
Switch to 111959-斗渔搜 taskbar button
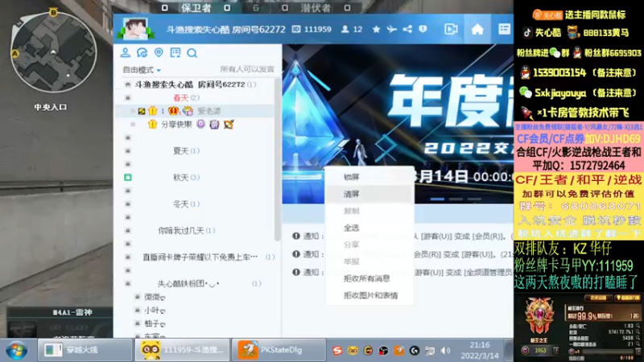point(183,350)
